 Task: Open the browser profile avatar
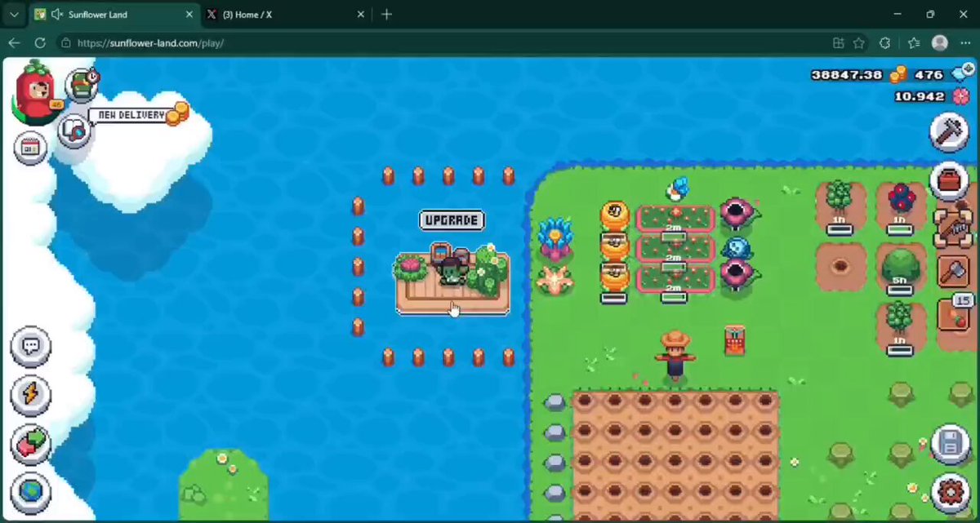(x=940, y=43)
